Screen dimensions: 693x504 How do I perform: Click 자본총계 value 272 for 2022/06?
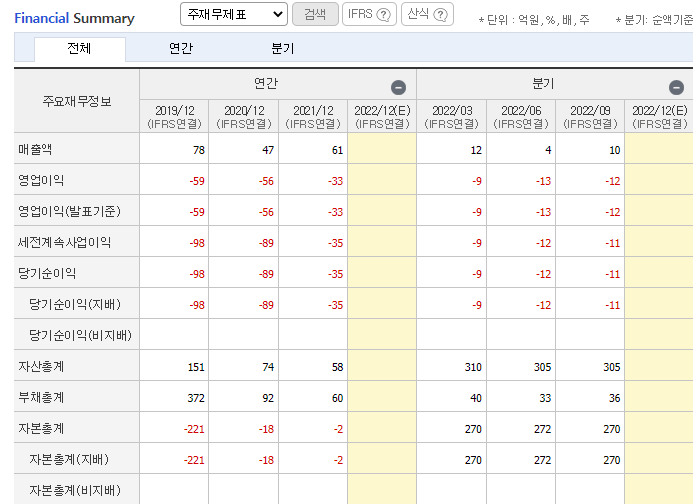click(542, 429)
